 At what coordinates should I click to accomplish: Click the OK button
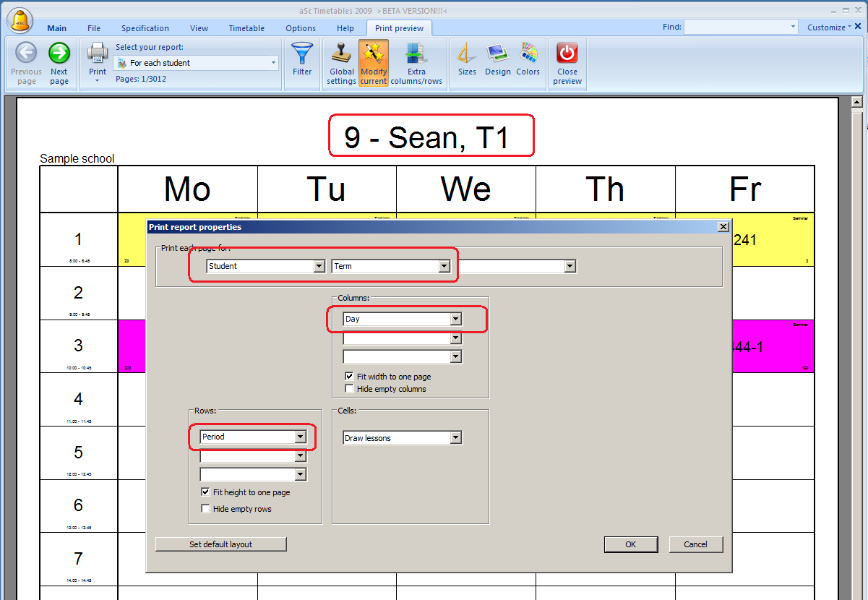coord(631,544)
